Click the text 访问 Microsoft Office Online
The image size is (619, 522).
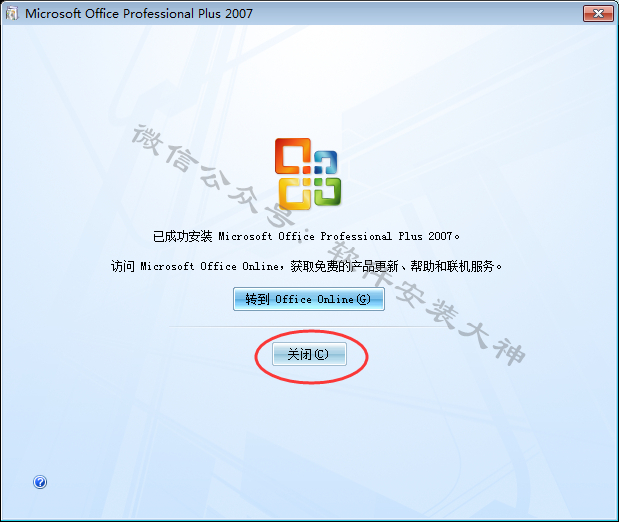195,267
